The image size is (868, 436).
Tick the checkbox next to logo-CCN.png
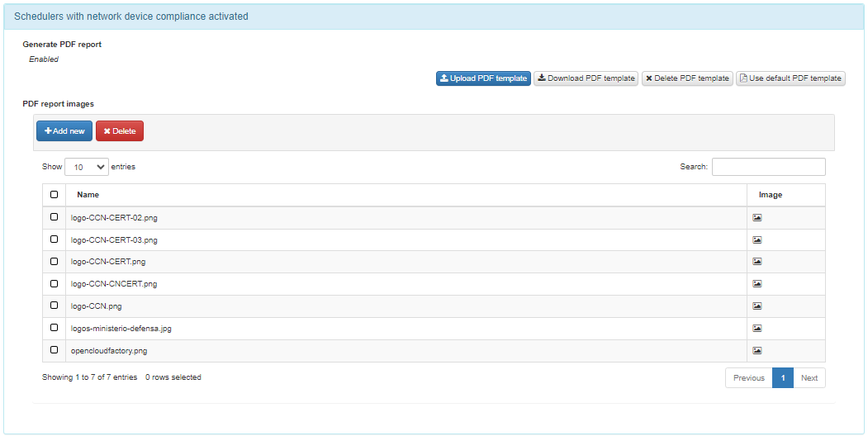click(x=55, y=306)
